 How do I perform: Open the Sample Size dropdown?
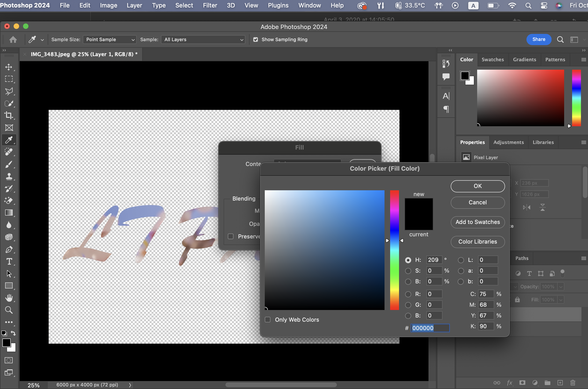pos(109,40)
